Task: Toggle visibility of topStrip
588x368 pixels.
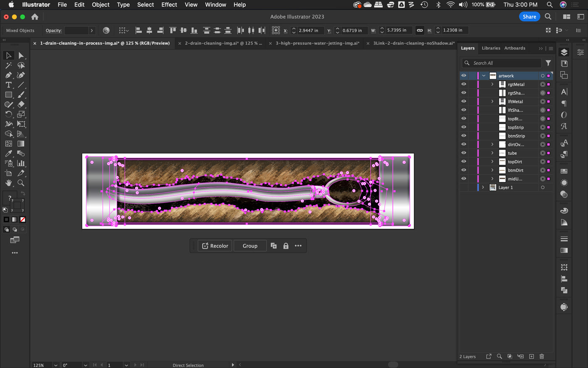Action: point(464,127)
